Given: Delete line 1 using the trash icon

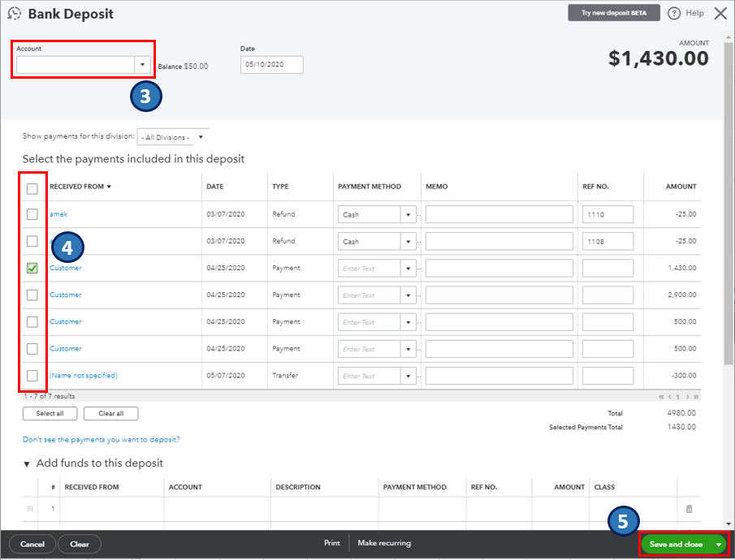Looking at the screenshot, I should click(x=689, y=509).
